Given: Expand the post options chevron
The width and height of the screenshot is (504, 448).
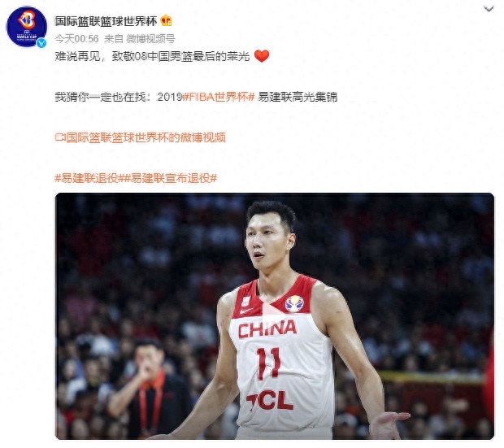Looking at the screenshot, I should 489,9.
